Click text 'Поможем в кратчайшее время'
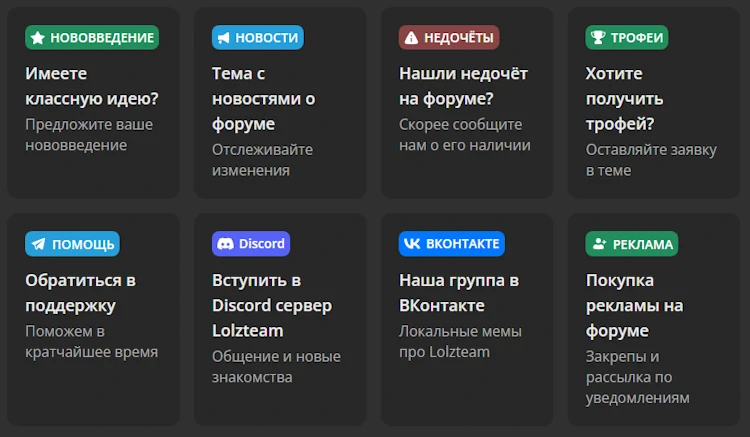750x437 pixels. [91, 341]
